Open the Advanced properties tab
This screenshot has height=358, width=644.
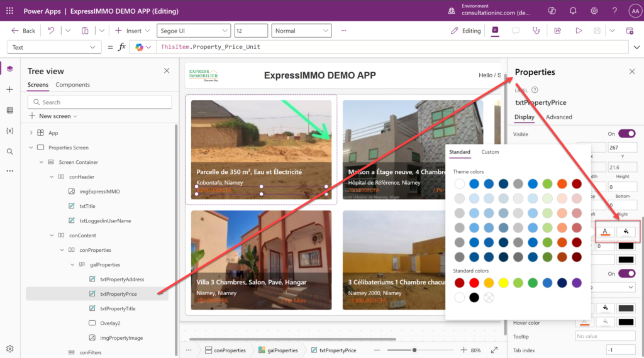[558, 117]
